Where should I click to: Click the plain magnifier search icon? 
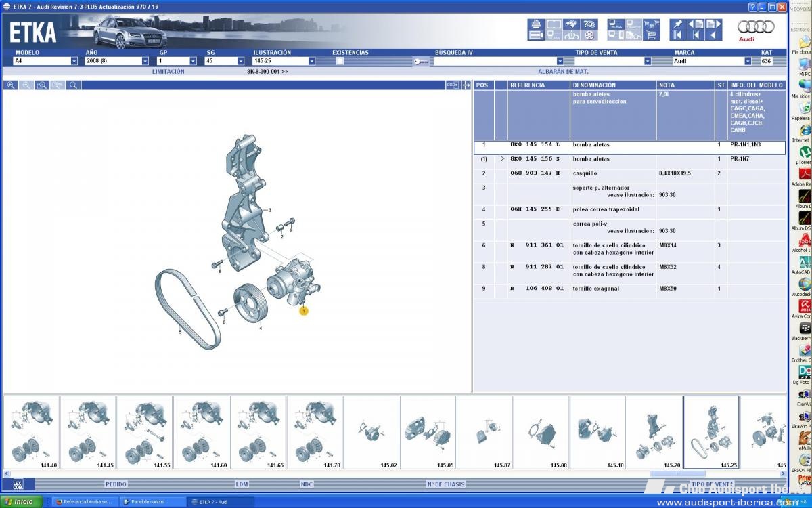coord(73,85)
